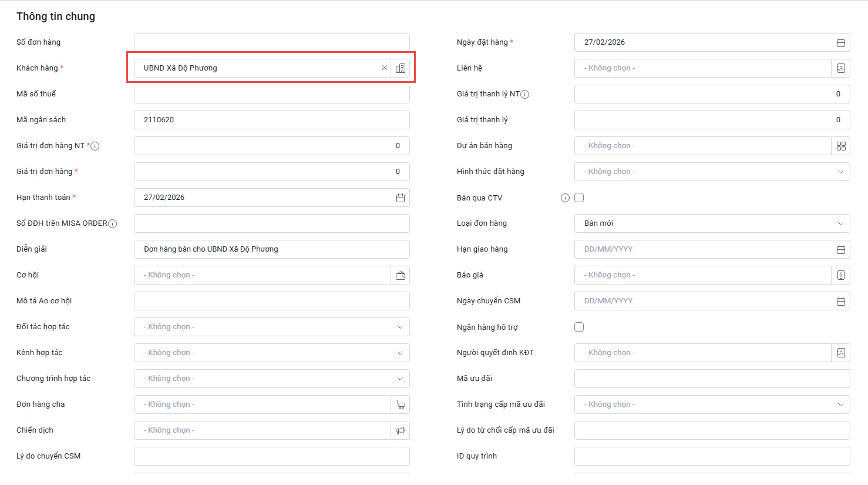Open customer lookup icon beside Khách hàng
Screen dimensions: 868x485
coord(401,68)
